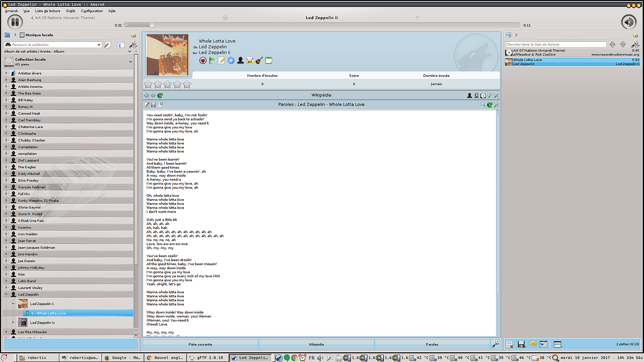Open playlist layout configuration tools icon
This screenshot has height=362, width=644.
pos(636,44)
